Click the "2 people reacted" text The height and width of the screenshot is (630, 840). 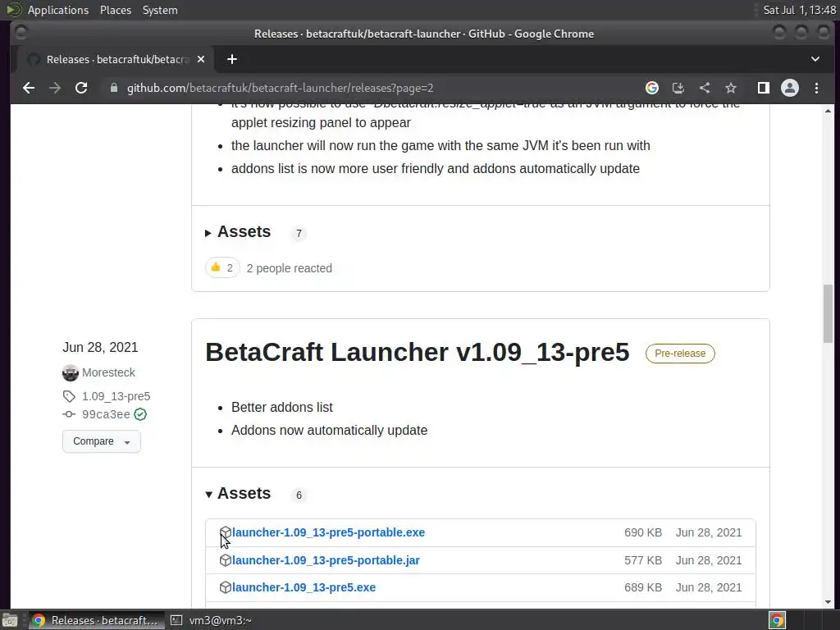point(290,268)
